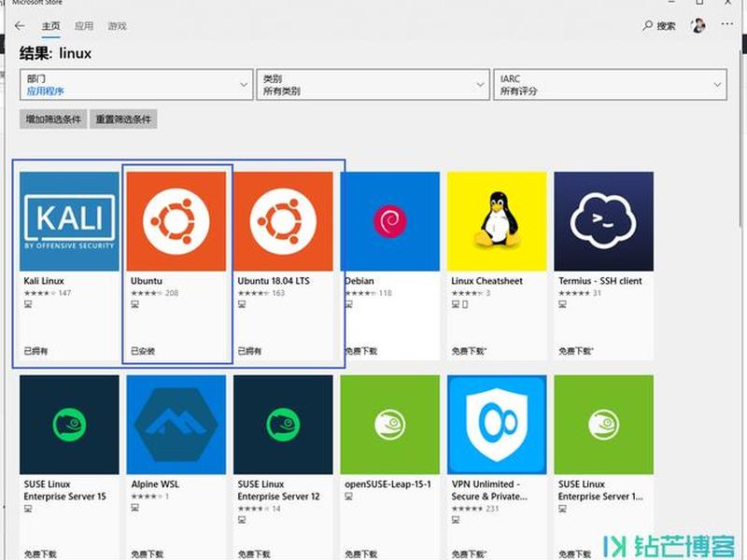
Task: Click the Kali Linux title text
Action: 44,281
